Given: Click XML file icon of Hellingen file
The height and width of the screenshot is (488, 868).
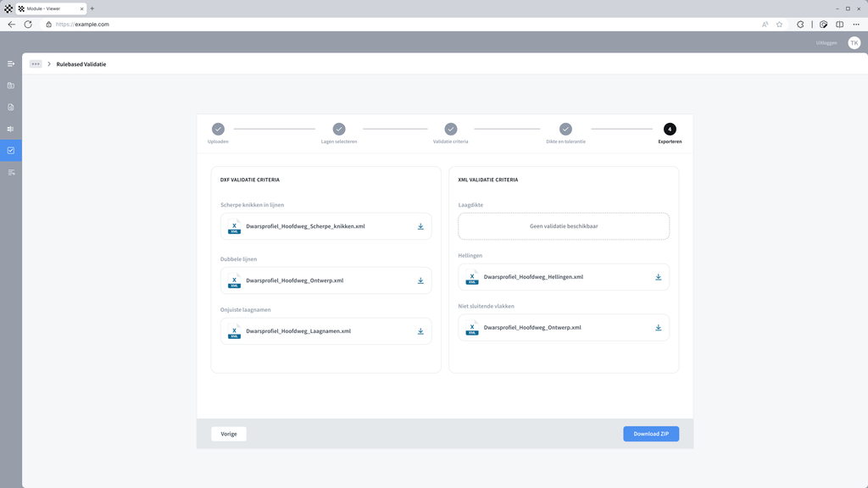Looking at the screenshot, I should [x=471, y=277].
